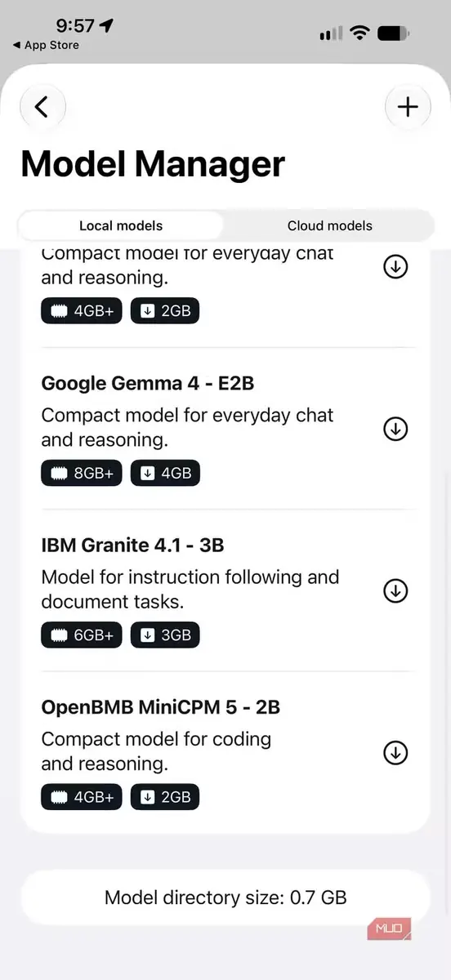Tap the 4GB download size badge for Gemma

[165, 473]
